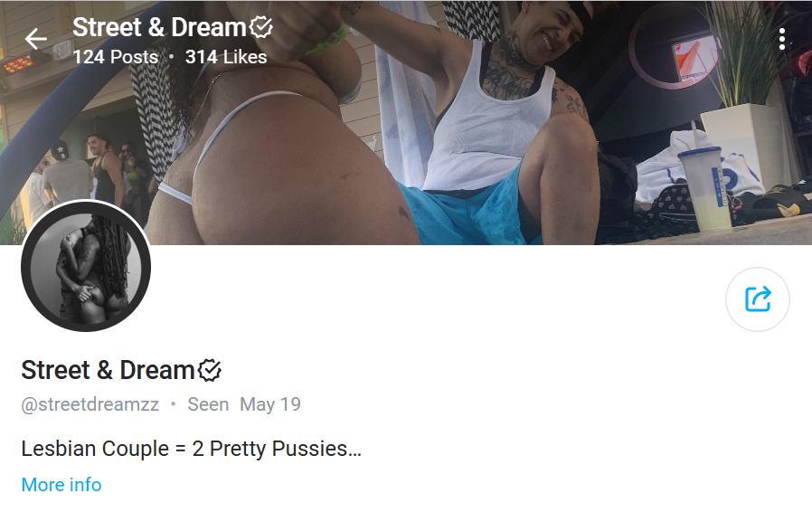Viewport: 812px width, 512px height.
Task: Click the wall-mounted screen in cover photo
Action: point(694,58)
